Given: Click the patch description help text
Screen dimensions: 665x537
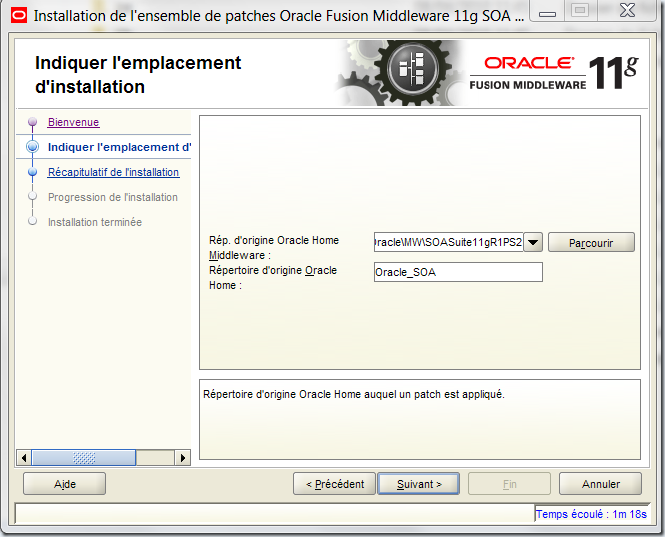Looking at the screenshot, I should 354,394.
